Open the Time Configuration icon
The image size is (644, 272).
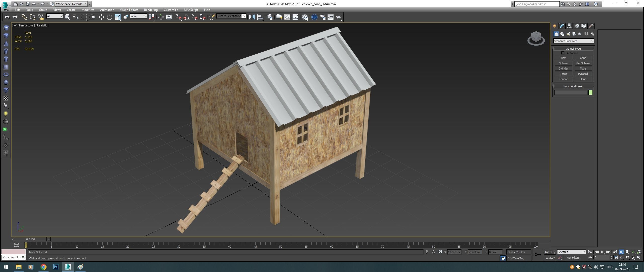[x=617, y=257]
